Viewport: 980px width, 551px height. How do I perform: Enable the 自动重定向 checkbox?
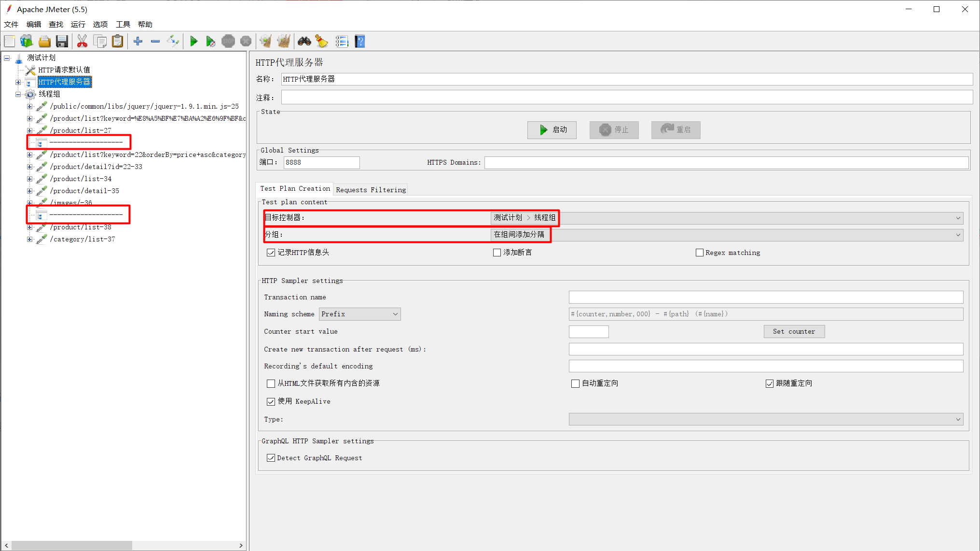coord(575,383)
